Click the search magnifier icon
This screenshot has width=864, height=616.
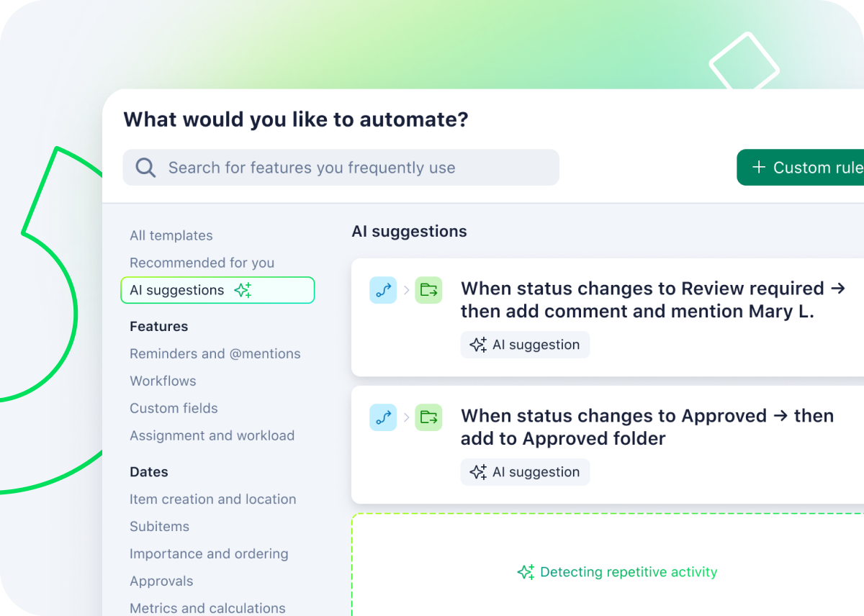[145, 167]
